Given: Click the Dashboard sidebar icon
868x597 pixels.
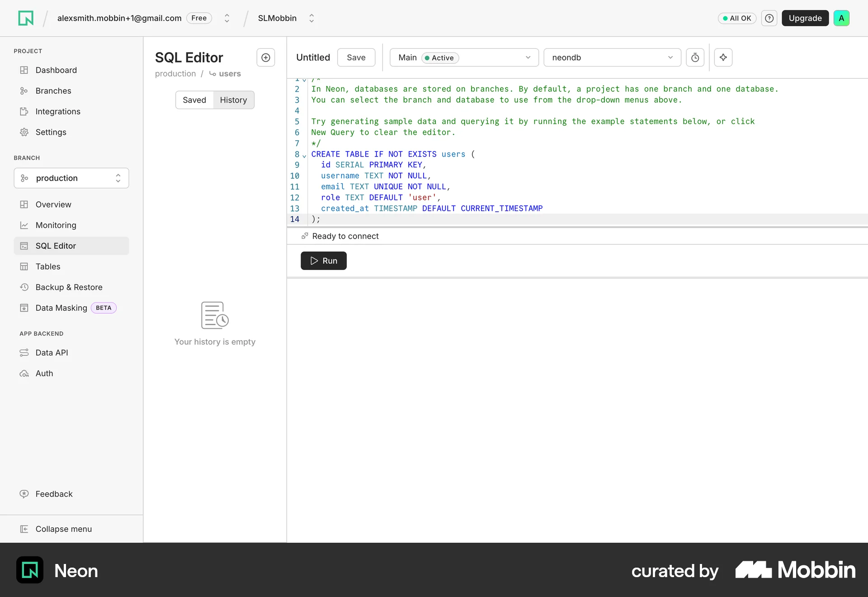Looking at the screenshot, I should coord(24,70).
